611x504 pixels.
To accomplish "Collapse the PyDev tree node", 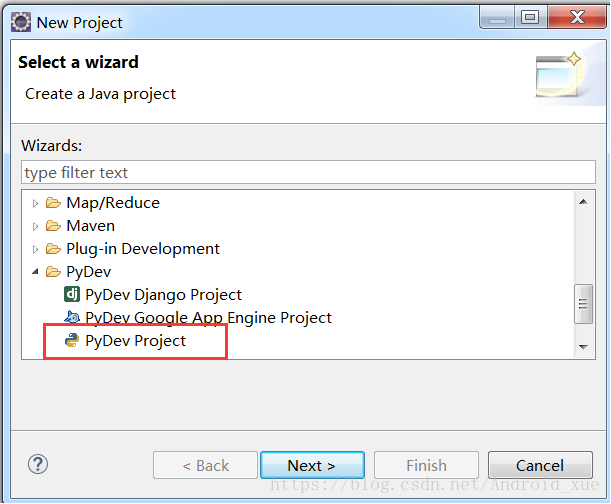I will [35, 272].
